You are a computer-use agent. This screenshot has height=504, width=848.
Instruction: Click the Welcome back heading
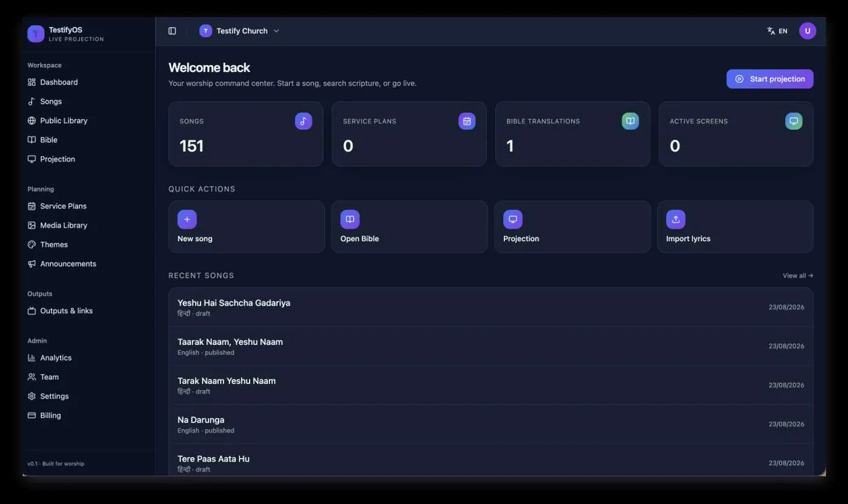[x=209, y=68]
